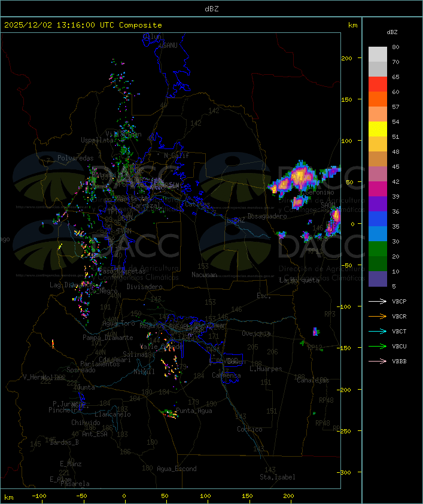Click the tan 45-48 dBZ swatch

[x=378, y=159]
